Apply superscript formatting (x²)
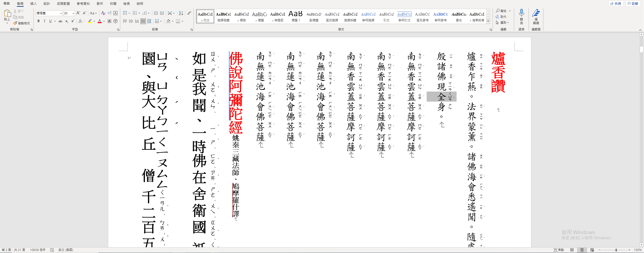 [73, 21]
